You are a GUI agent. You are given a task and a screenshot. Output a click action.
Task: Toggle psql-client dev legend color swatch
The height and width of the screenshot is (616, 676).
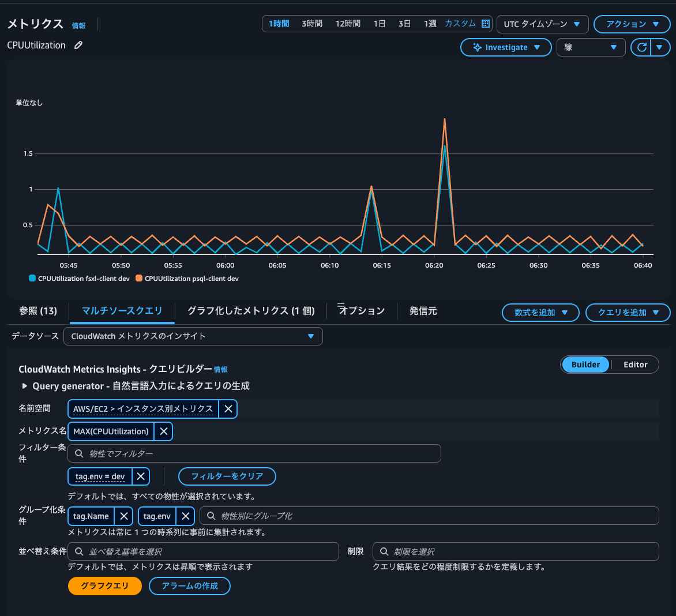click(x=139, y=278)
